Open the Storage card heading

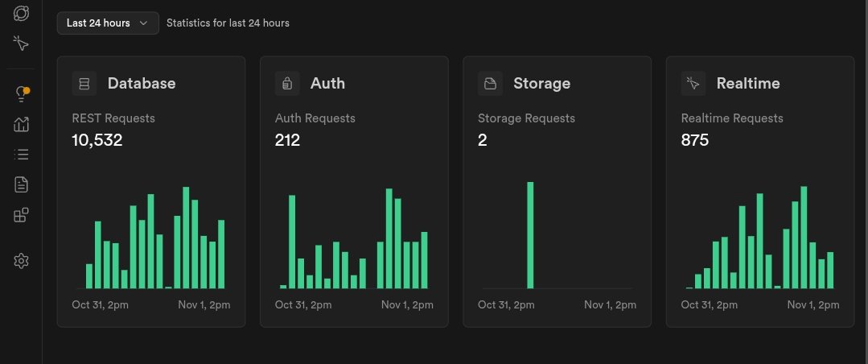click(x=542, y=84)
